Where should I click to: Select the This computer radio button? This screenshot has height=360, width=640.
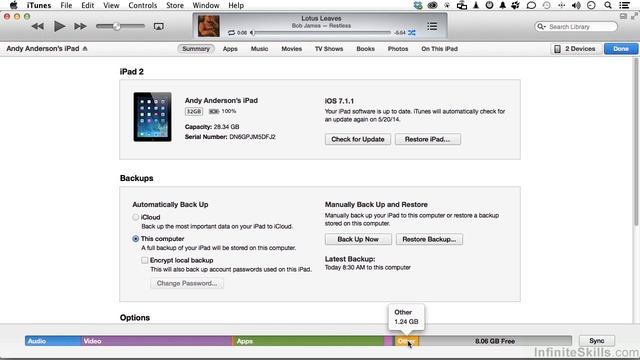click(136, 239)
